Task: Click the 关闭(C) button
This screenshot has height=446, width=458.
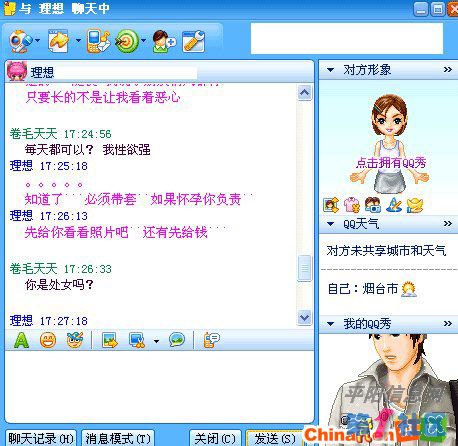Action: [215, 438]
